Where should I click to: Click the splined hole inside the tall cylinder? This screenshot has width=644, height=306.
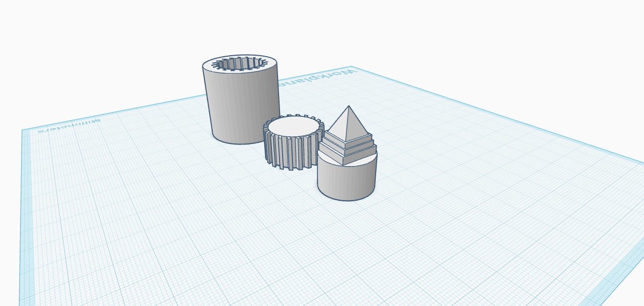pos(240,64)
